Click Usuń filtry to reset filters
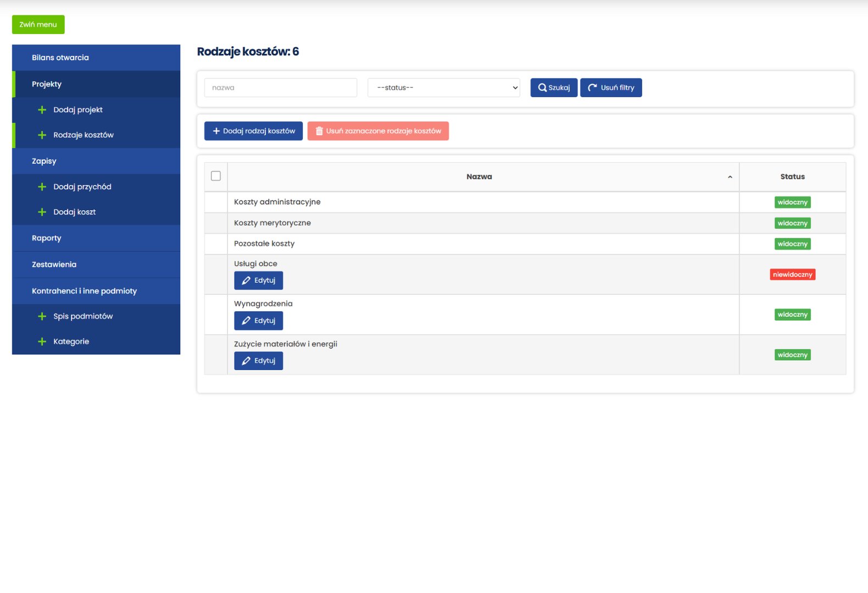This screenshot has height=593, width=868. click(611, 88)
